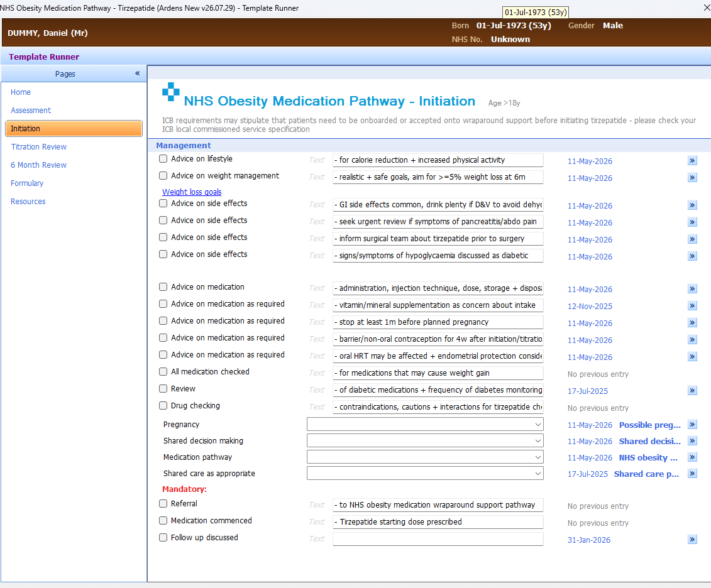Open history arrow for injection technique advice row
Image resolution: width=711 pixels, height=588 pixels.
click(x=692, y=289)
